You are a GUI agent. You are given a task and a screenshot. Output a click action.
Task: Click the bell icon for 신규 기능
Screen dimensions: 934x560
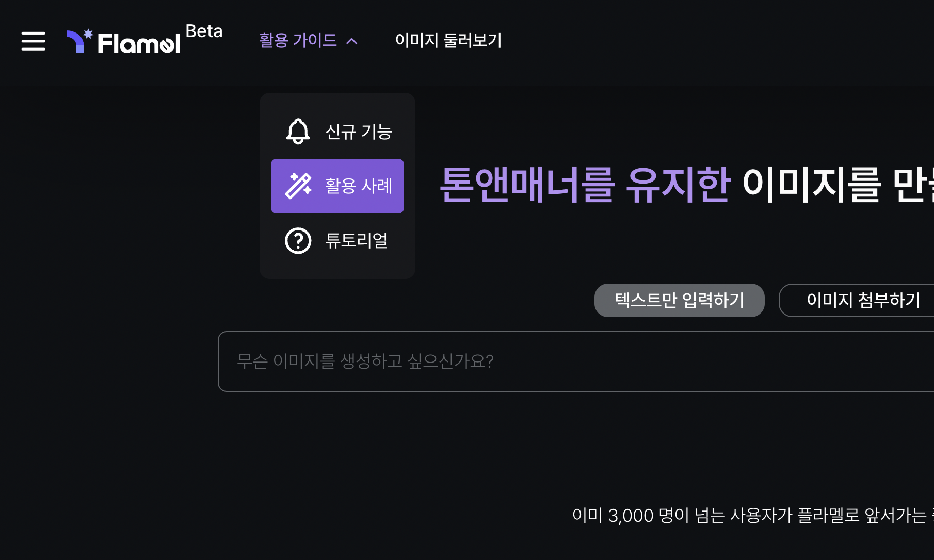point(298,131)
